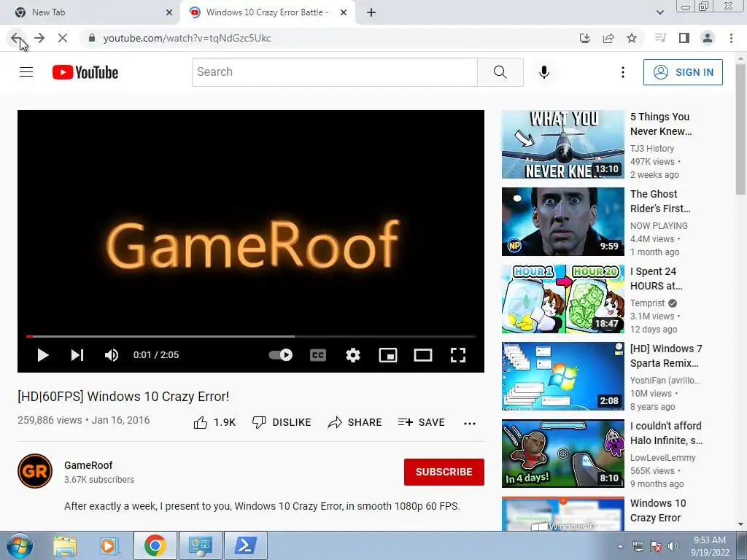Sign in with the SIGN IN button
Image resolution: width=747 pixels, height=560 pixels.
click(x=683, y=72)
